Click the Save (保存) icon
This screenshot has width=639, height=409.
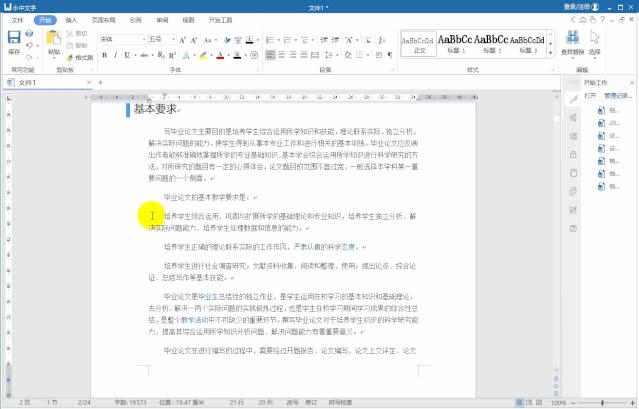[x=14, y=37]
